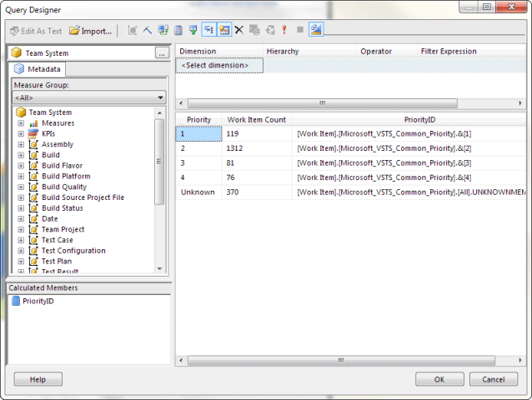The image size is (532, 400).
Task: Expand the KPIs tree node
Action: pyautogui.click(x=21, y=134)
